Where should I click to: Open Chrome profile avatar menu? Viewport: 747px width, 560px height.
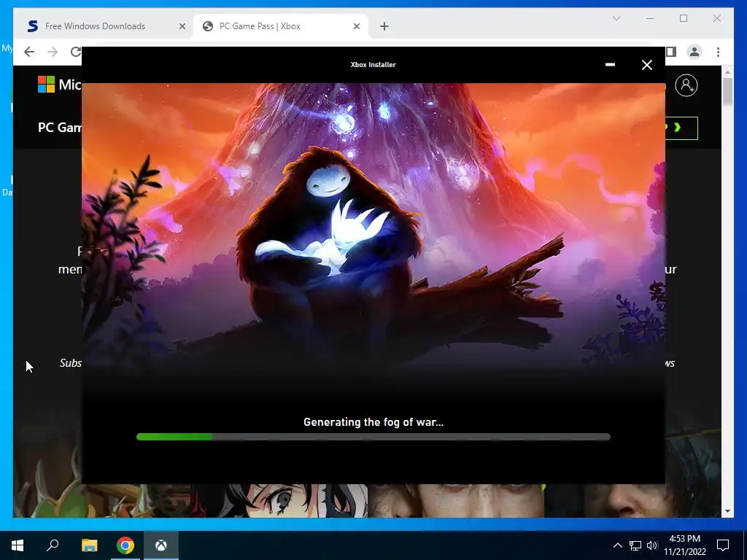694,52
